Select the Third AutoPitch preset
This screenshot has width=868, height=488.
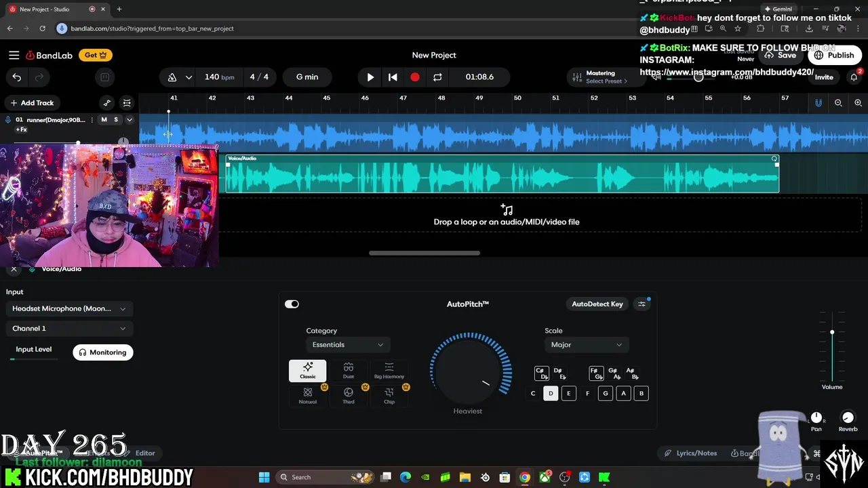tap(349, 396)
